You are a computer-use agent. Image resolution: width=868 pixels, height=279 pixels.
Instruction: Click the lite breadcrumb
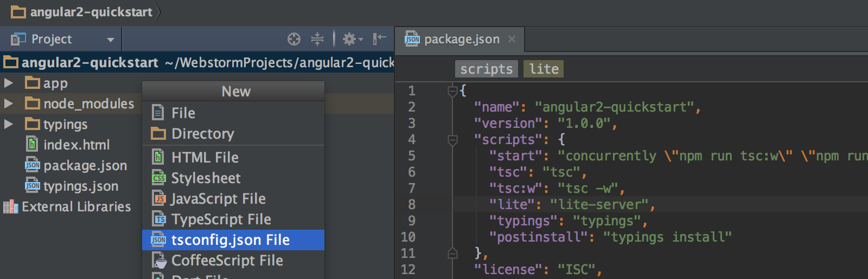(x=544, y=69)
